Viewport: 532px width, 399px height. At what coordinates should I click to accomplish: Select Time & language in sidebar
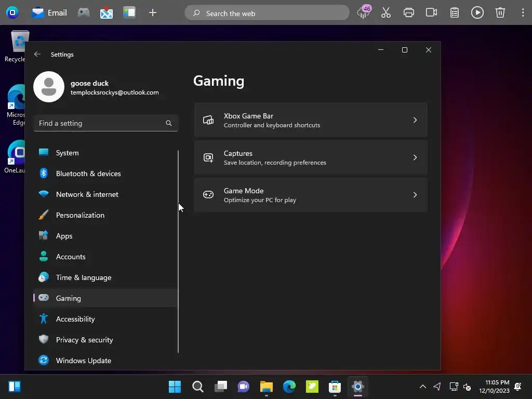pos(105,277)
